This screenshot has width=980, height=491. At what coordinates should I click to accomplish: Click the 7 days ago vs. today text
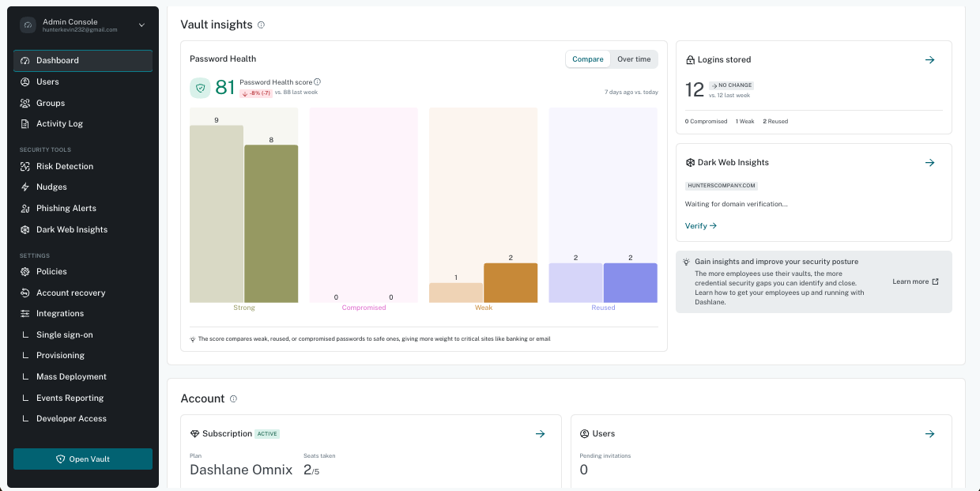point(631,93)
